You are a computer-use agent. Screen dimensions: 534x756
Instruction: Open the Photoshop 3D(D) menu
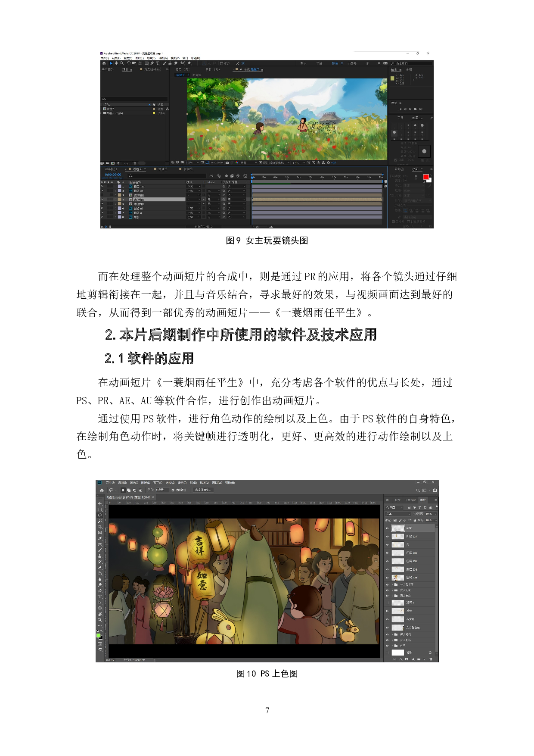click(193, 483)
